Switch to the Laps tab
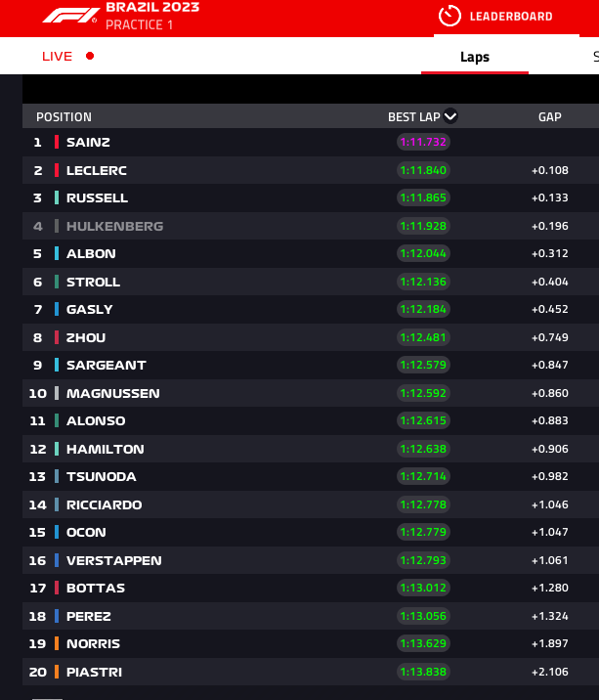This screenshot has height=700, width=599. click(475, 57)
